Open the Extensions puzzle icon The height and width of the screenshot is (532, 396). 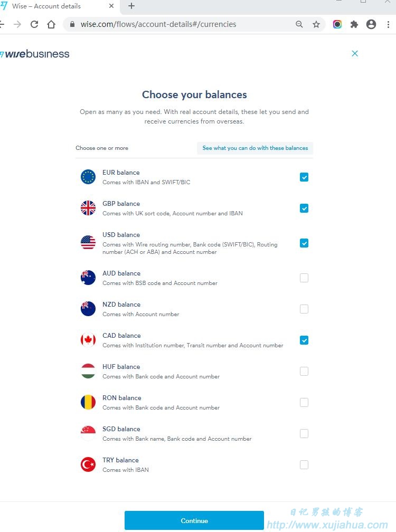354,24
